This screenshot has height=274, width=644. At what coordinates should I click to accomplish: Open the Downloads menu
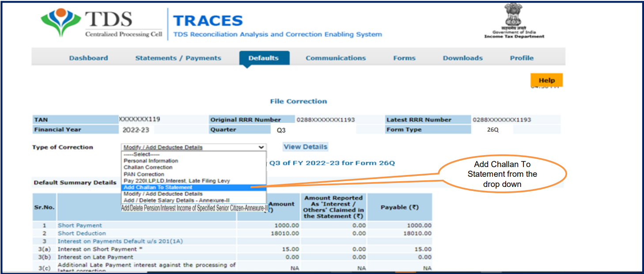tap(463, 58)
